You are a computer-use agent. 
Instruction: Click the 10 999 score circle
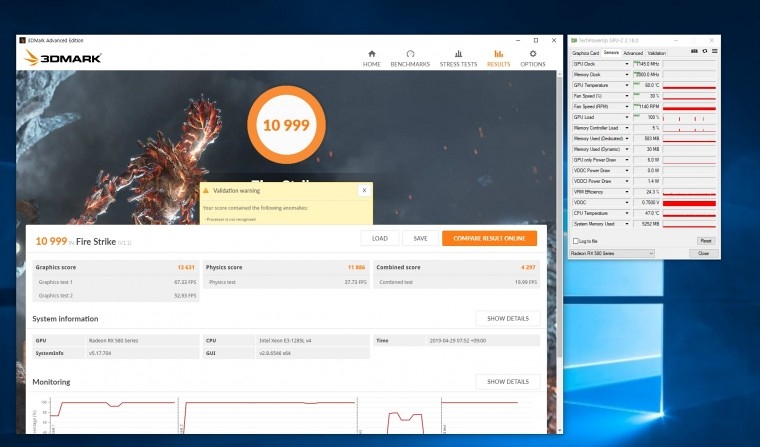pos(286,125)
